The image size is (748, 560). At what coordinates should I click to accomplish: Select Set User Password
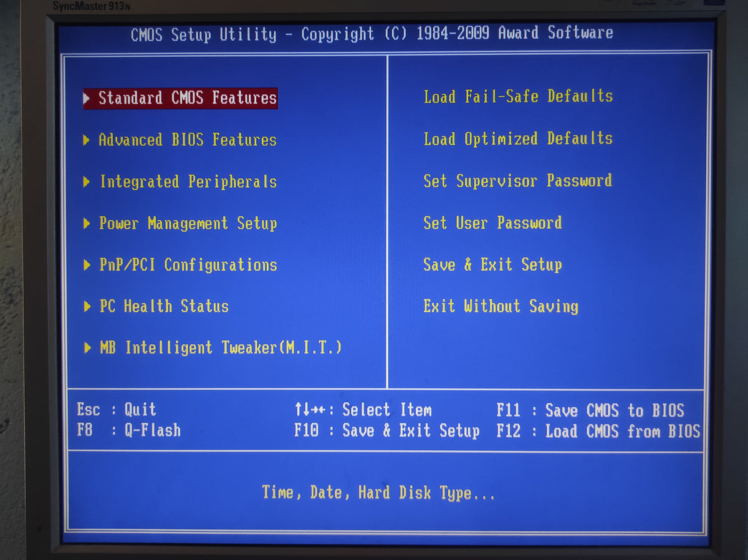[492, 223]
